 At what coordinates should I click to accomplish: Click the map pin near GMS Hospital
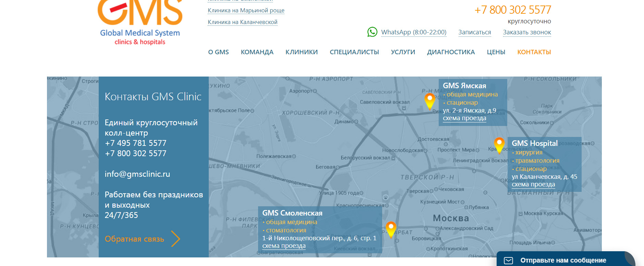click(x=499, y=145)
